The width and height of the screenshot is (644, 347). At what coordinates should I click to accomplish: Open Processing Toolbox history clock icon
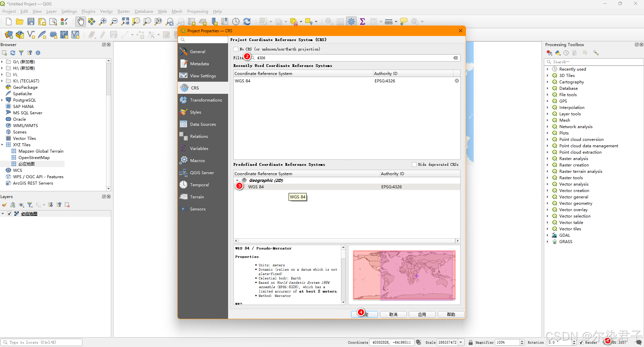[x=566, y=53]
